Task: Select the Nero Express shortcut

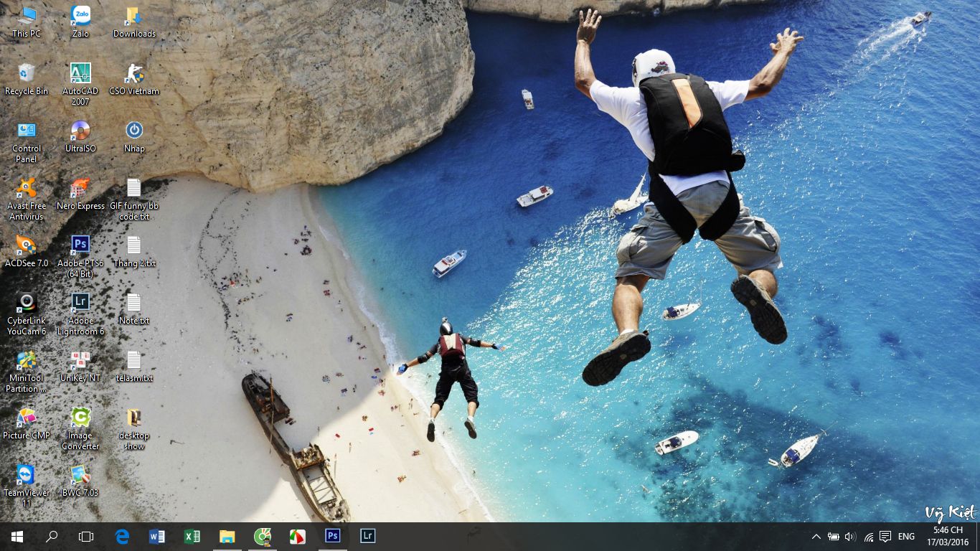Action: pos(80,194)
